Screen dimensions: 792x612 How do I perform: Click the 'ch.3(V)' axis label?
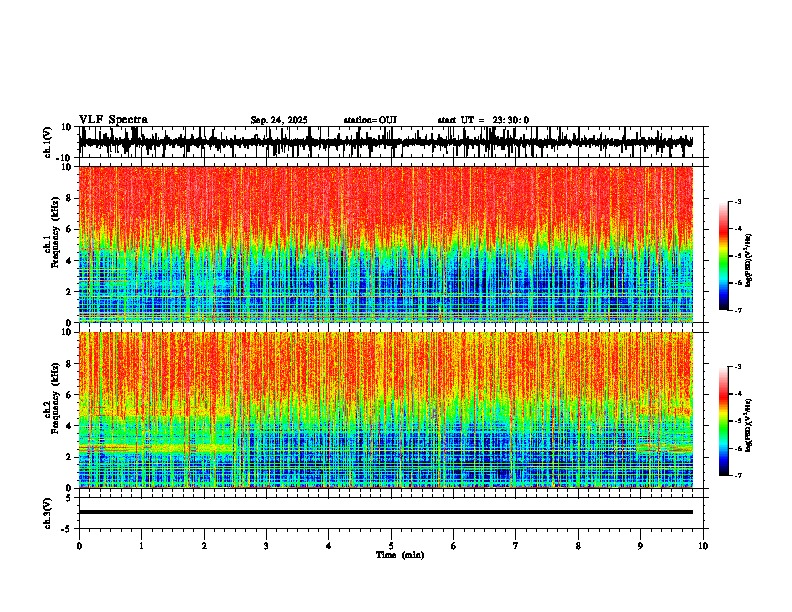[x=48, y=513]
